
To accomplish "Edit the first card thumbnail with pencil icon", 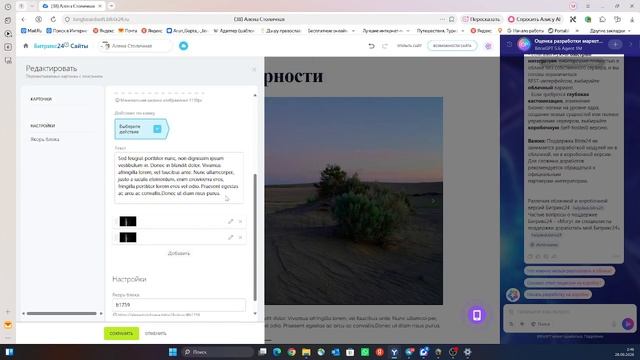I will [231, 221].
